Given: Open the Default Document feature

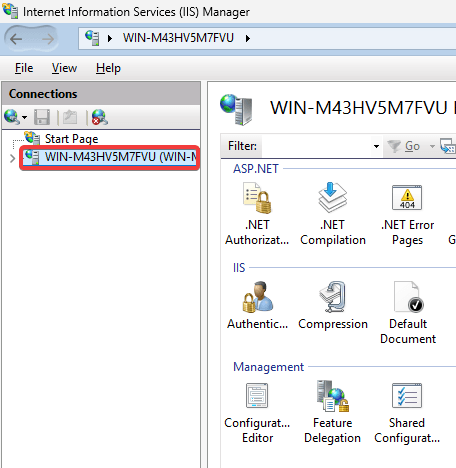Looking at the screenshot, I should pos(408,312).
